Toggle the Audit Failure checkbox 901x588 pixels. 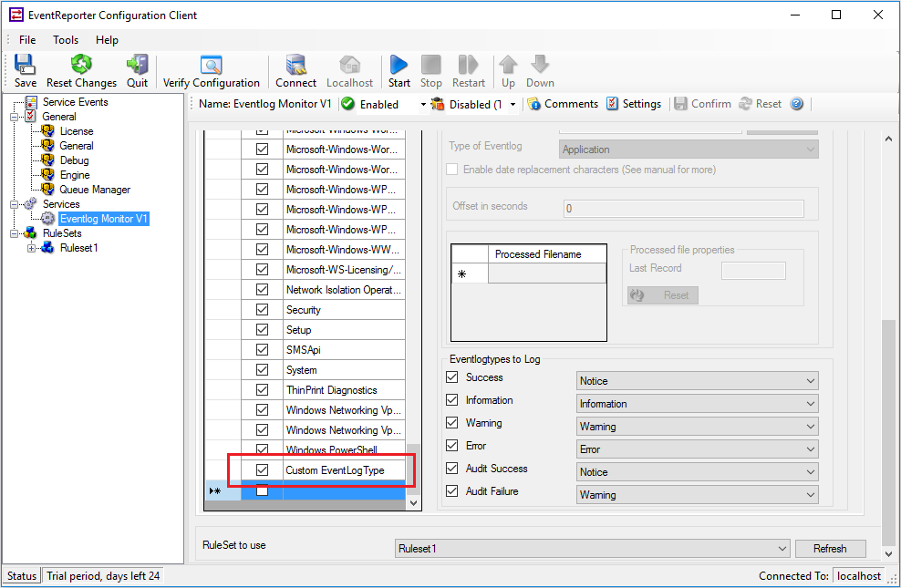pos(452,491)
